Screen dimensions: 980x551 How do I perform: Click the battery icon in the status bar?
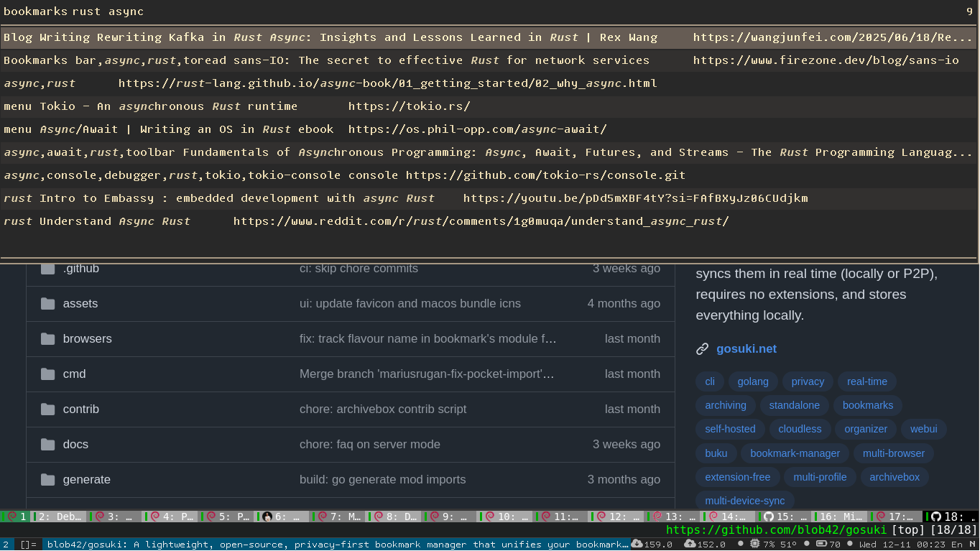[x=822, y=544]
